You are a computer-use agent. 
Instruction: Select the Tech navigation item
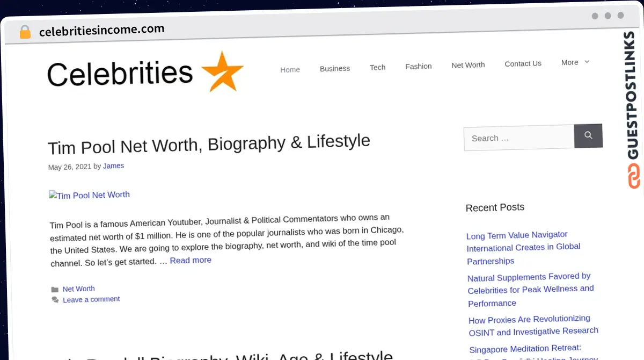[377, 67]
